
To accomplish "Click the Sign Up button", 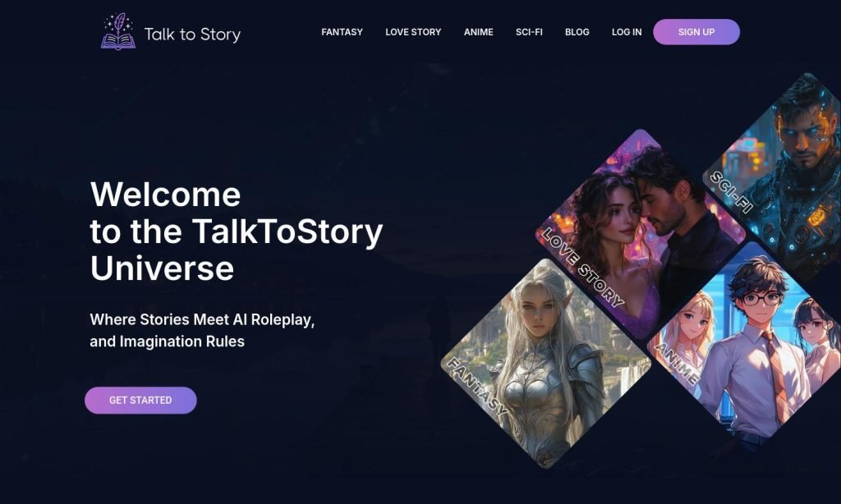I will tap(696, 32).
